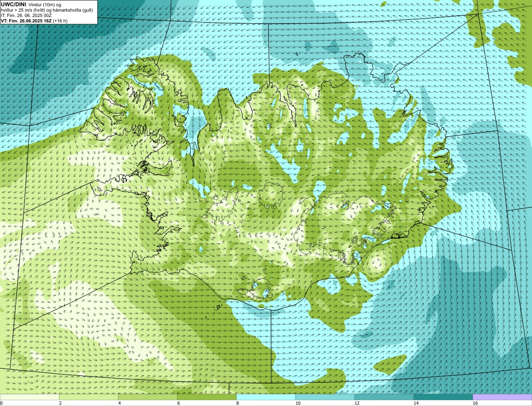The height and width of the screenshot is (406, 532).
Task: Click the legend scale label '4'
Action: 119,403
